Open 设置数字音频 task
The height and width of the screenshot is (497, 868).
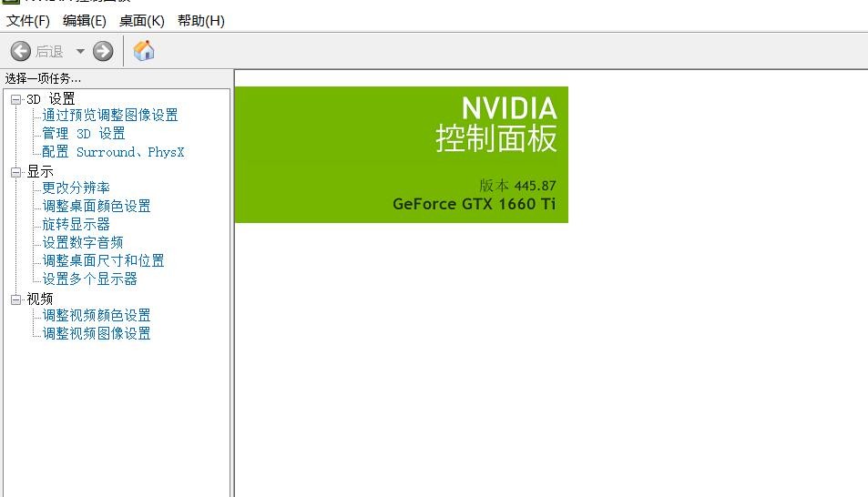coord(83,242)
